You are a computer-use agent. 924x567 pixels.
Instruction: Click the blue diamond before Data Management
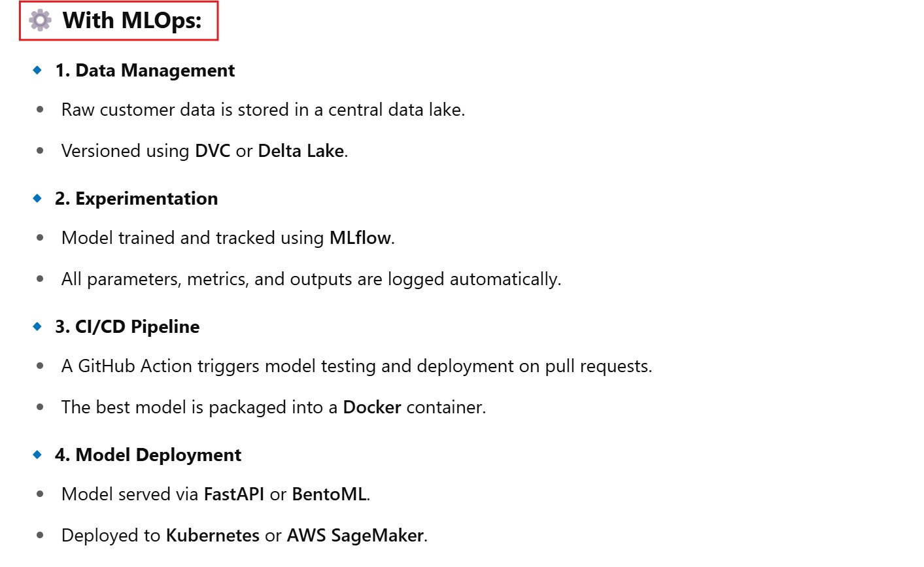point(37,70)
